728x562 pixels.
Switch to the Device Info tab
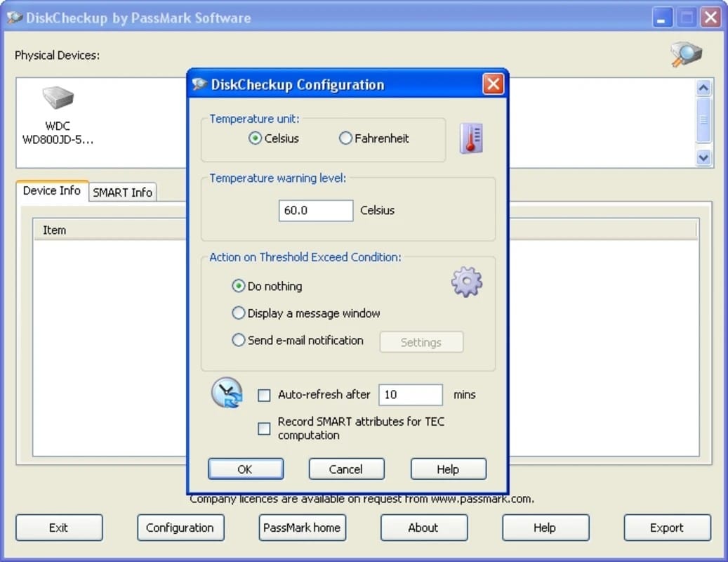[x=52, y=191]
